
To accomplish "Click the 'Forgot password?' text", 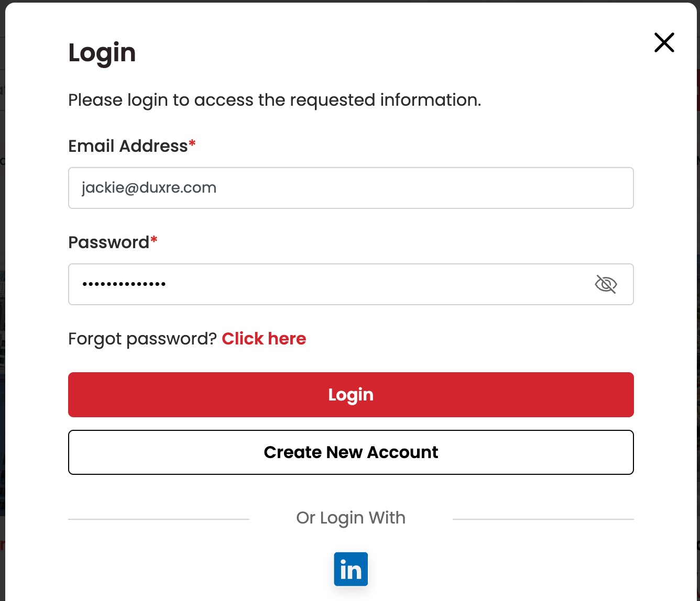I will coord(142,339).
